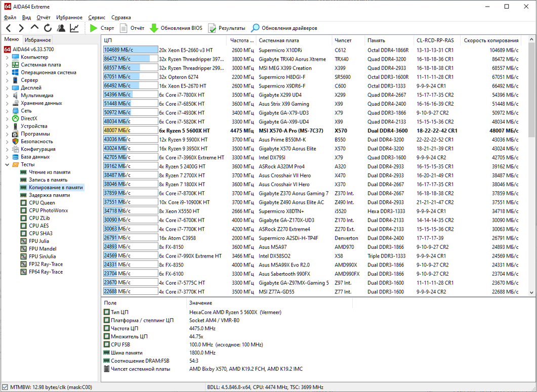Collapse the Тесты tree node
This screenshot has width=537, height=392.
click(x=7, y=164)
